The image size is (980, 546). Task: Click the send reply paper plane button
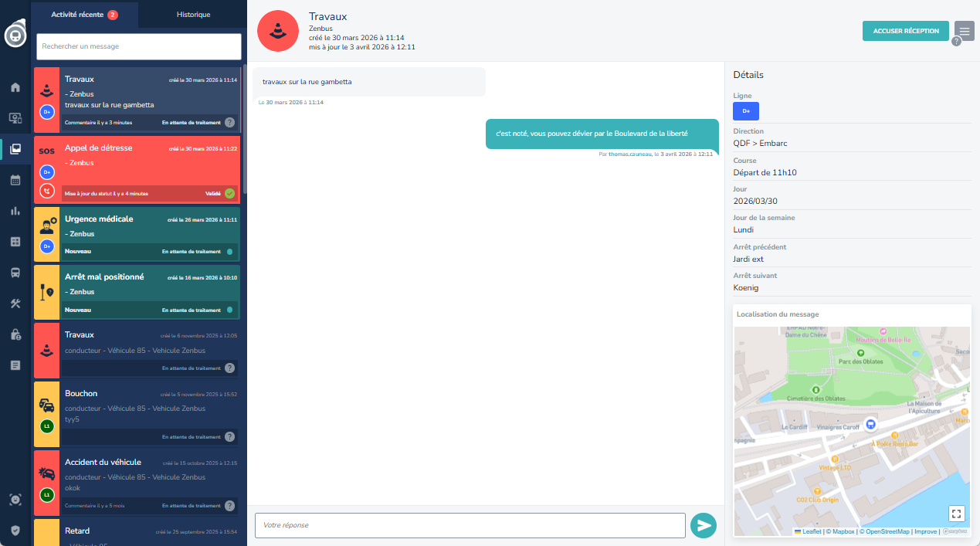tap(703, 526)
